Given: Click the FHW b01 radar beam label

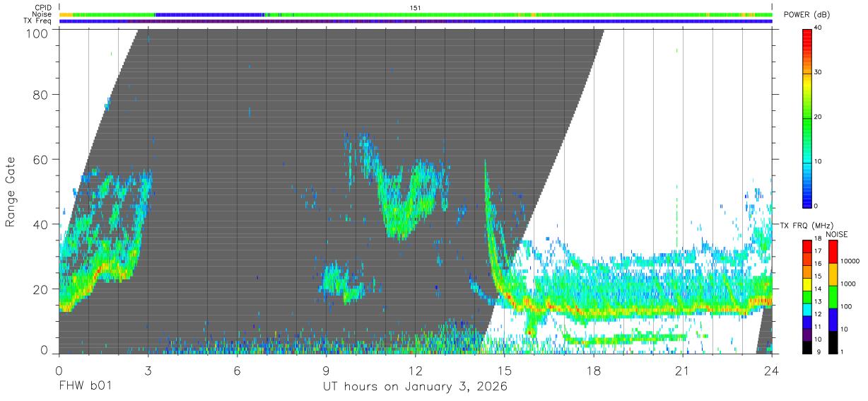Looking at the screenshot, I should (x=85, y=387).
